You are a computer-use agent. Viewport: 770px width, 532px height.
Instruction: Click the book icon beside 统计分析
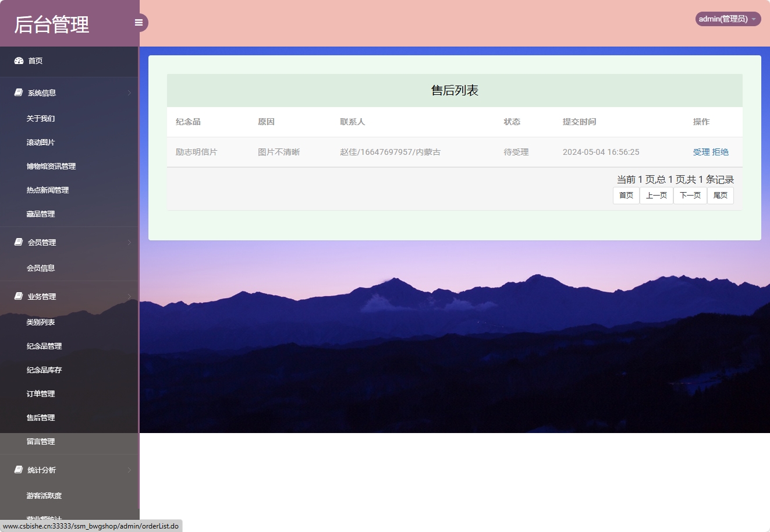(x=19, y=470)
